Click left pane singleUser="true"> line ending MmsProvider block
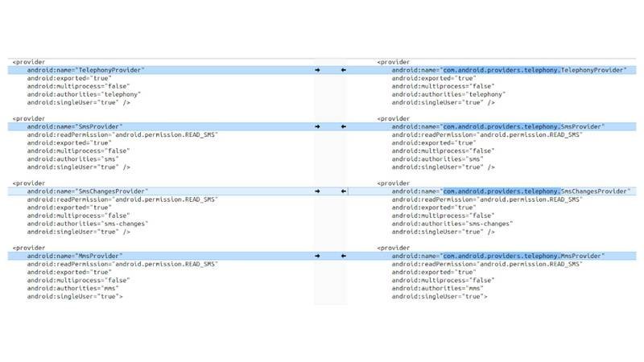644x362 pixels. tap(75, 296)
